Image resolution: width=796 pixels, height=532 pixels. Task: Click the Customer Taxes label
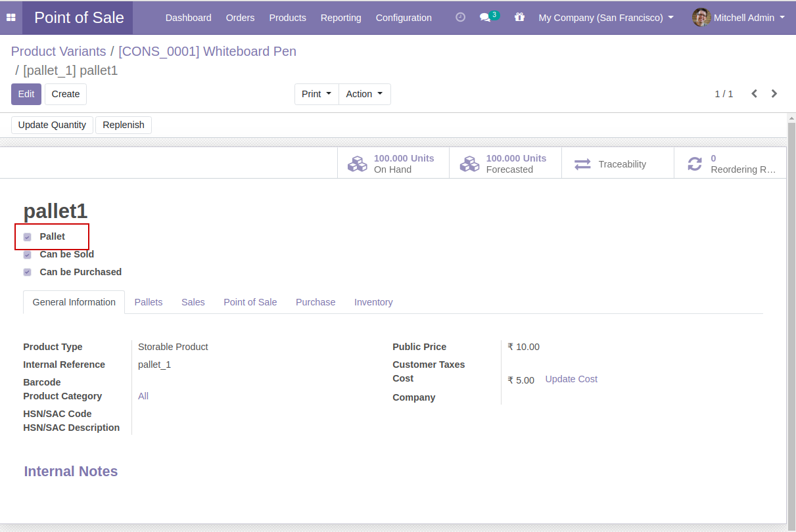(x=429, y=365)
